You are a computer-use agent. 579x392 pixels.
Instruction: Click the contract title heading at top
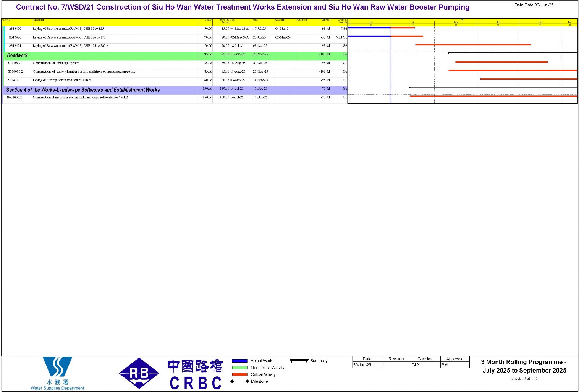[243, 7]
